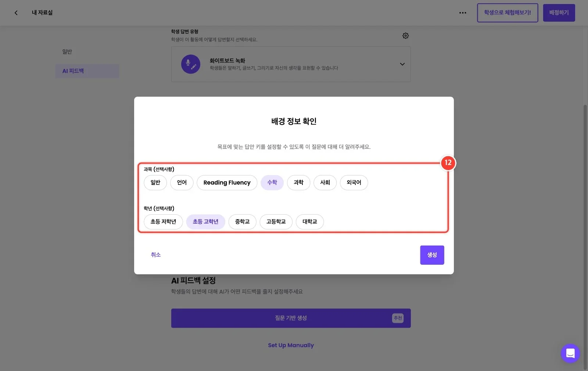Viewport: 588px width, 371px height.
Task: Click the AI 피드백 설정 heading
Action: (x=193, y=281)
